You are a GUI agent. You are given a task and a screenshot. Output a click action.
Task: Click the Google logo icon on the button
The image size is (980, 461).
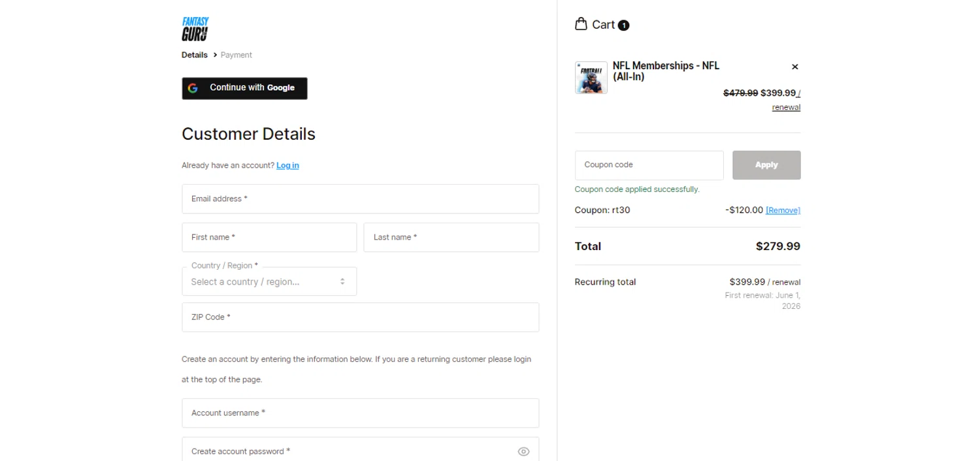click(x=193, y=88)
